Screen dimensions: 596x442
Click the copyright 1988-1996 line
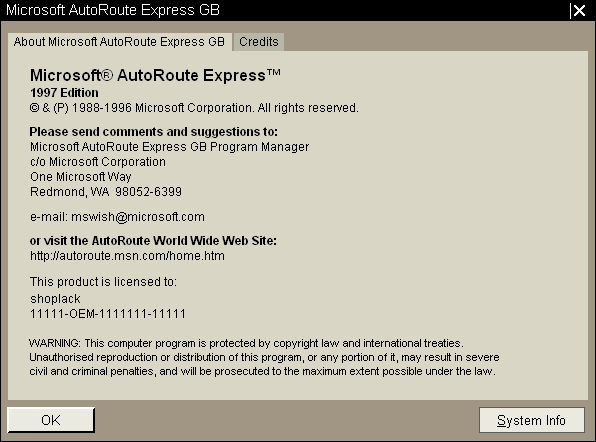point(194,108)
